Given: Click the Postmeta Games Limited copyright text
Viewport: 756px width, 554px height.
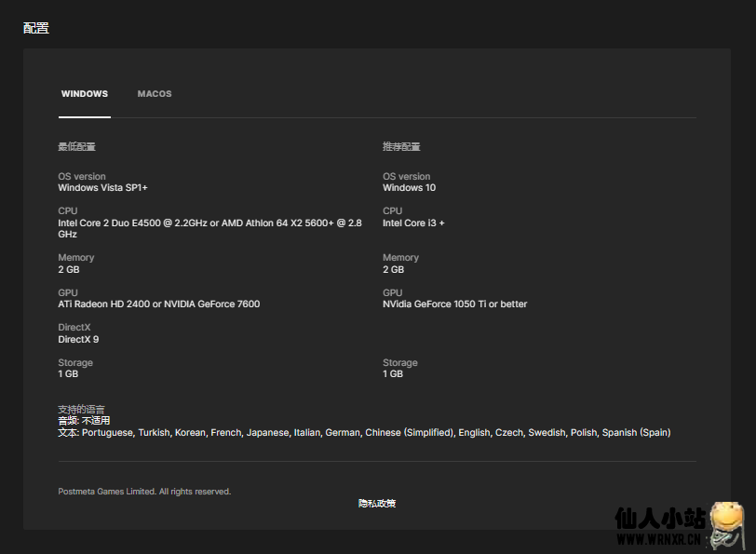Looking at the screenshot, I should 144,492.
